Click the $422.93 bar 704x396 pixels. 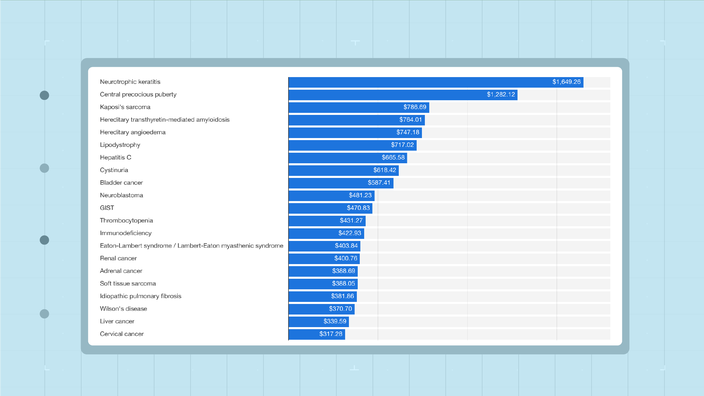pos(326,233)
